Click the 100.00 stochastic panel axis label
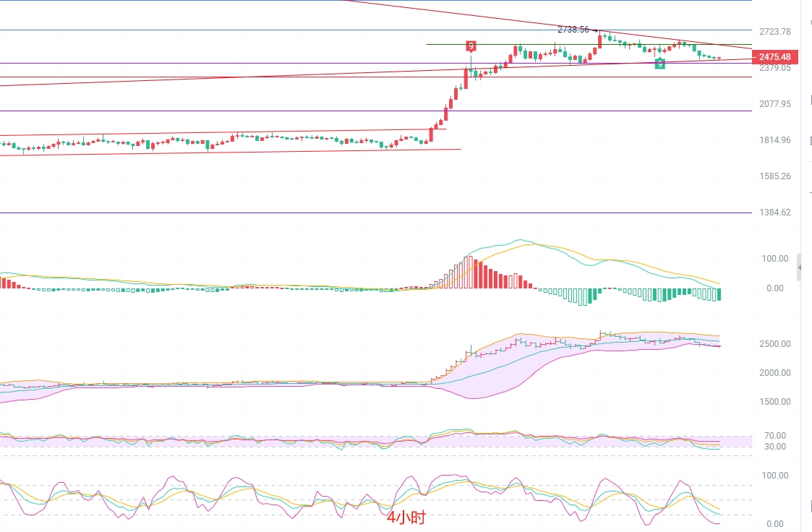 (x=774, y=476)
